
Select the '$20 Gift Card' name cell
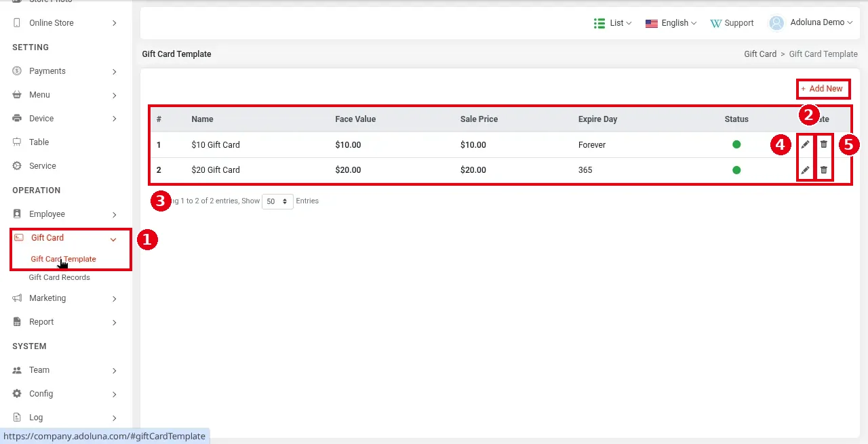coord(215,170)
